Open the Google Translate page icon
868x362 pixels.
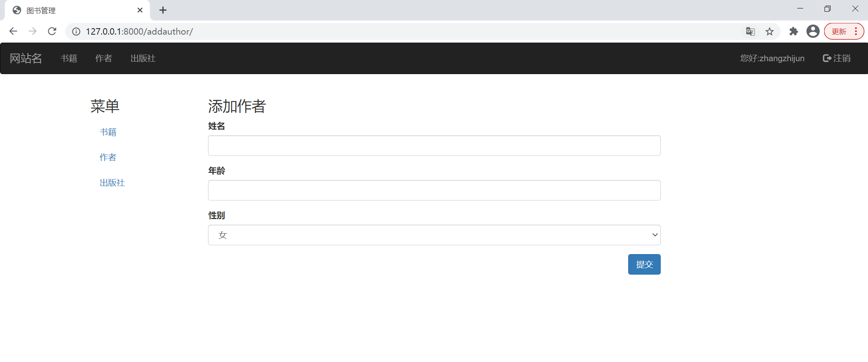(x=750, y=31)
